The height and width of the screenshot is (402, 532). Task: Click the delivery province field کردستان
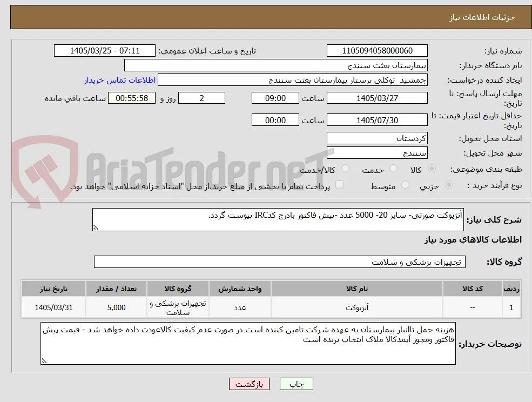pyautogui.click(x=377, y=138)
